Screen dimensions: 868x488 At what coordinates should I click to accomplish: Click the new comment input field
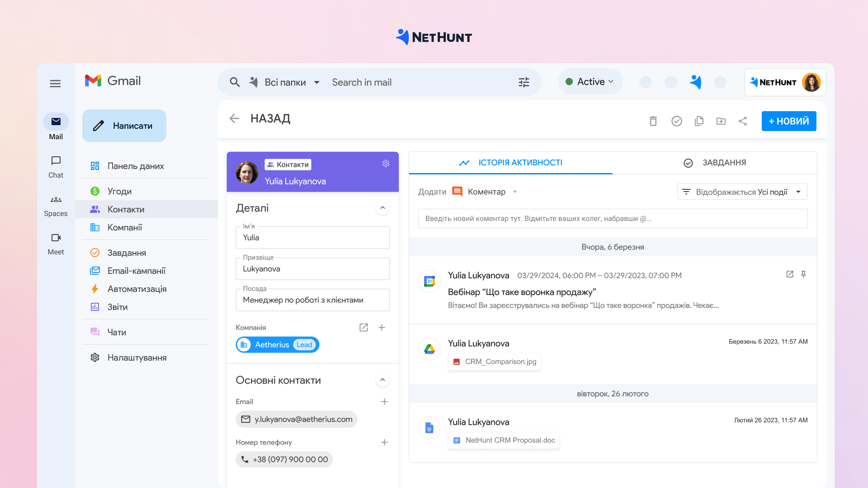point(613,219)
